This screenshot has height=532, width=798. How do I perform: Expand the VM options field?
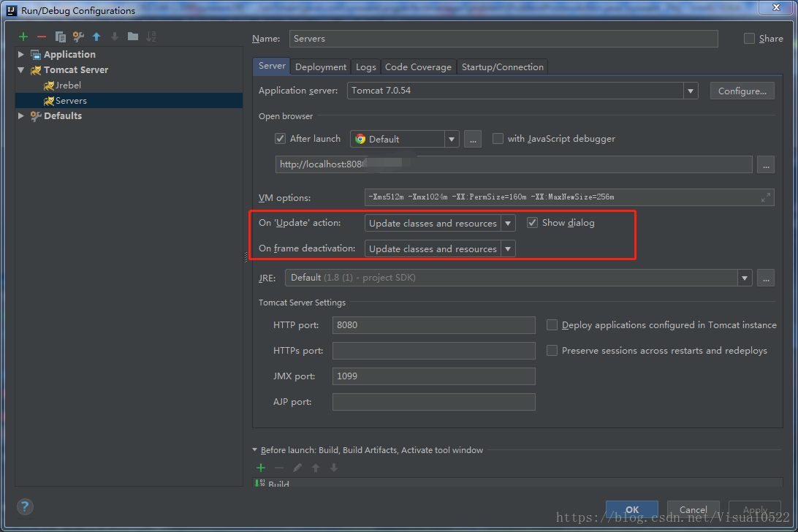click(x=765, y=197)
